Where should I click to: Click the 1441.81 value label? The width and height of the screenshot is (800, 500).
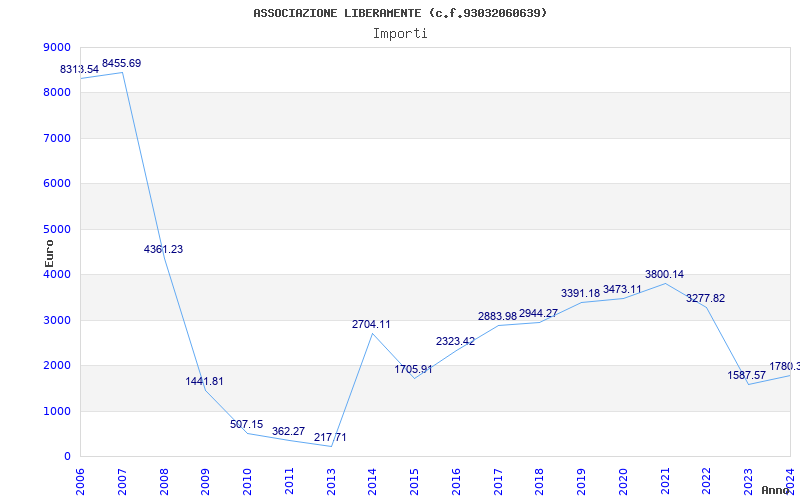[205, 381]
